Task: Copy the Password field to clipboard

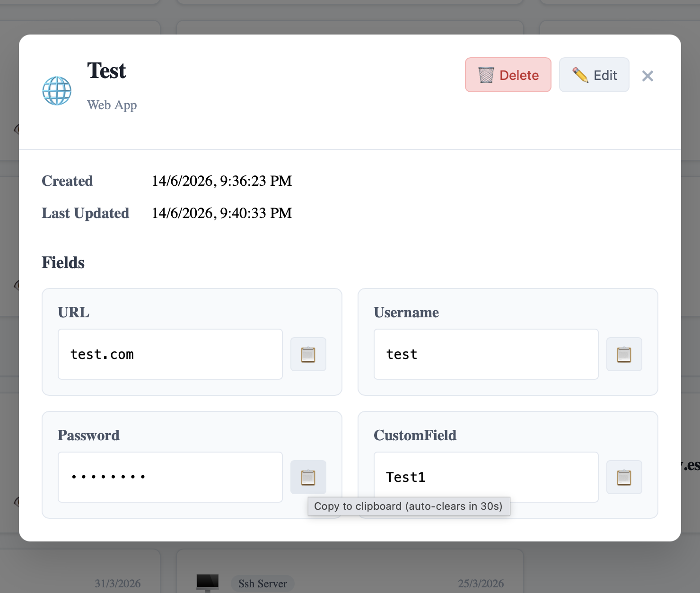Action: coord(308,477)
